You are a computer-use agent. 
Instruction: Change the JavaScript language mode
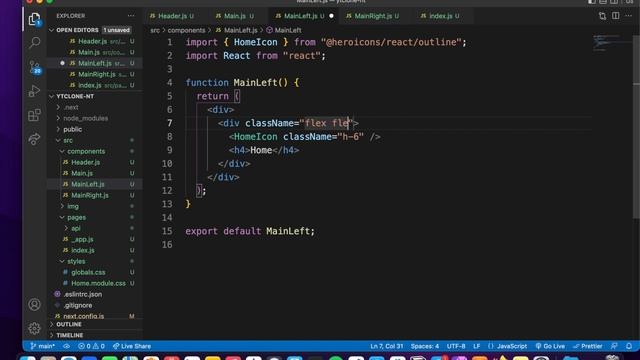pos(511,346)
